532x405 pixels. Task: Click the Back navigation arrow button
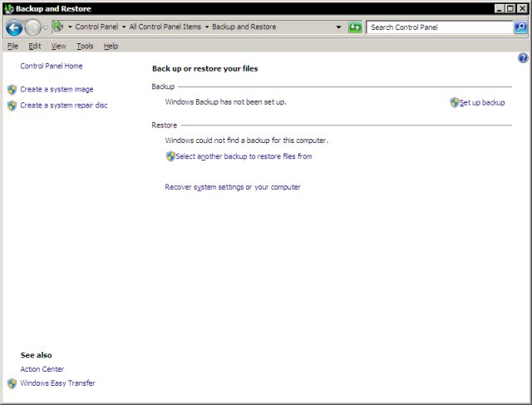pyautogui.click(x=13, y=27)
